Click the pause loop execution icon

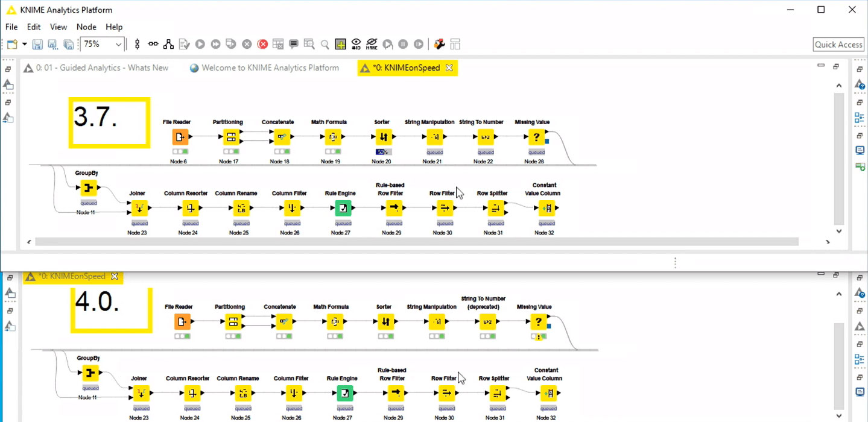pos(403,44)
